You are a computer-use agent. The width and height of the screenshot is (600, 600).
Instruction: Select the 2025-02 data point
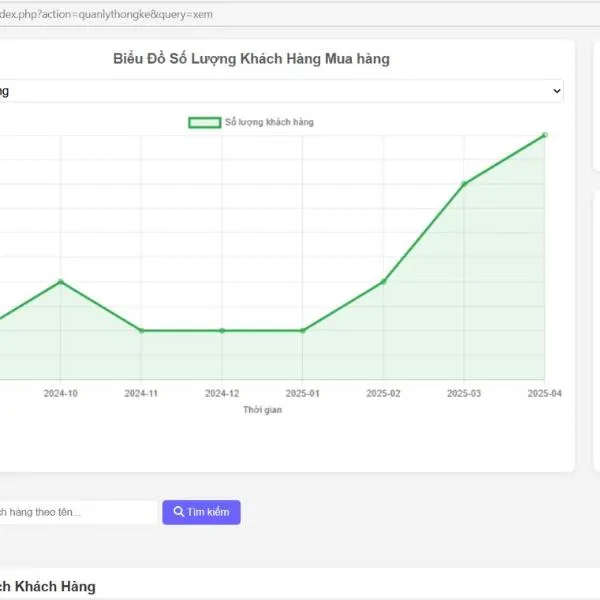(383, 282)
